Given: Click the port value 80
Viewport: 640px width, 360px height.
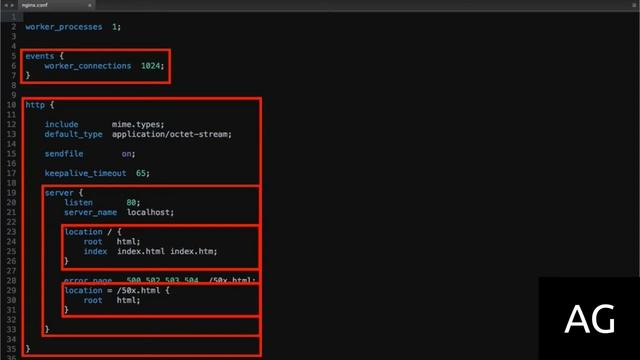Looking at the screenshot, I should 131,202.
